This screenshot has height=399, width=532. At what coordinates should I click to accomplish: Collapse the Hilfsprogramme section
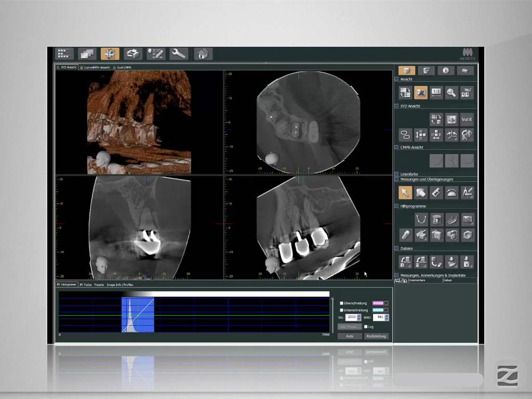click(397, 206)
